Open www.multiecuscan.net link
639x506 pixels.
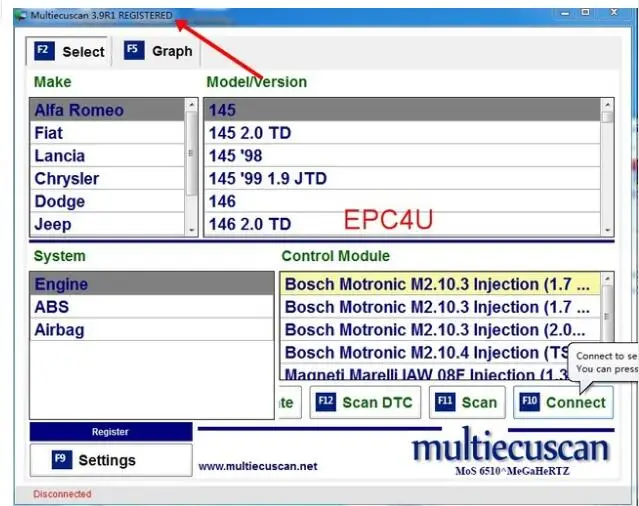(258, 466)
